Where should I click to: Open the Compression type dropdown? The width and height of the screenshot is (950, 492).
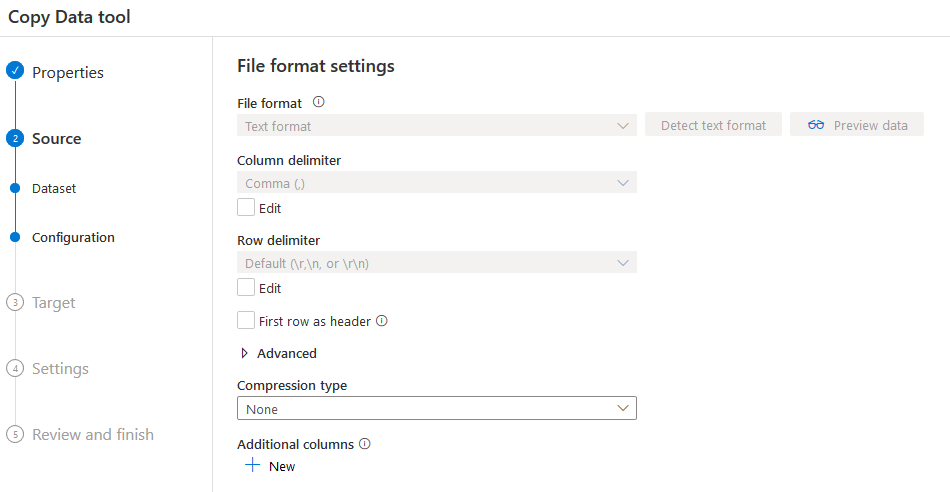(x=436, y=409)
